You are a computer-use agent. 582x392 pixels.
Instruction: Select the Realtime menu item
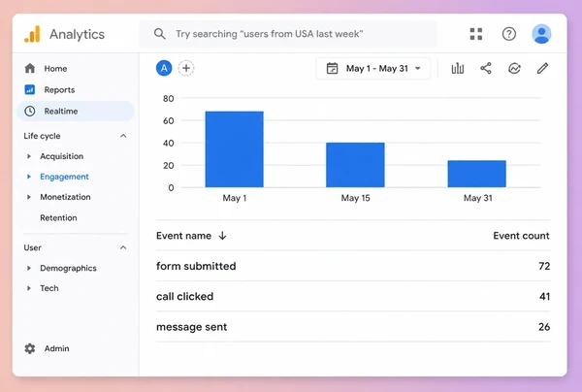[76, 111]
